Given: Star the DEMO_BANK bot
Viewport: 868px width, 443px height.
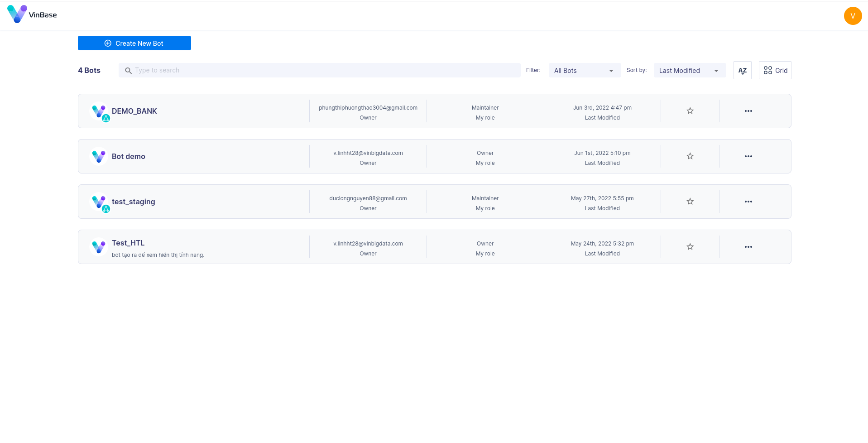Looking at the screenshot, I should point(690,111).
